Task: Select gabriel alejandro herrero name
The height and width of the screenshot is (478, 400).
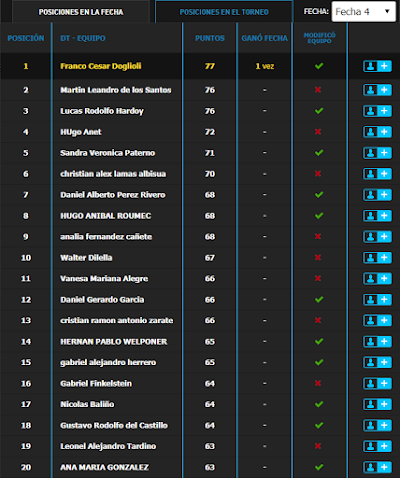Action: coord(108,362)
